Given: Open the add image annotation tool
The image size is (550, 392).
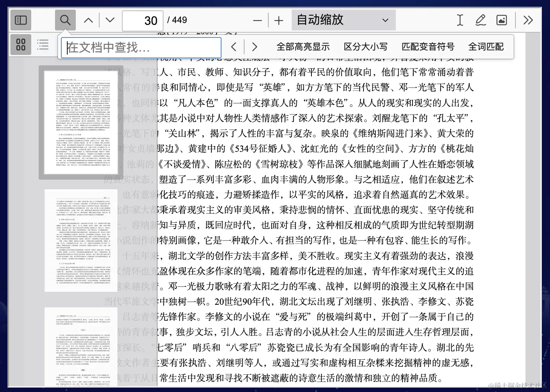Looking at the screenshot, I should coord(501,20).
